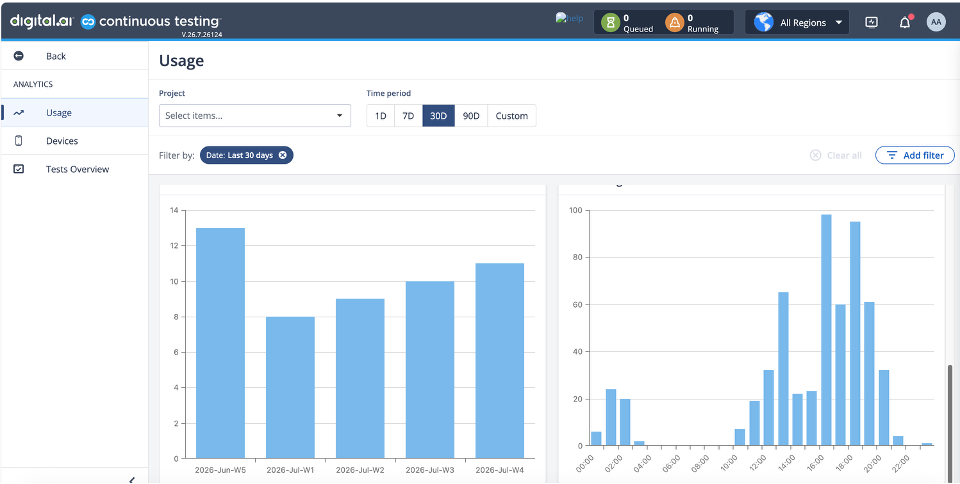Click the Time period label
Viewport: 960px width, 484px height.
(x=389, y=94)
